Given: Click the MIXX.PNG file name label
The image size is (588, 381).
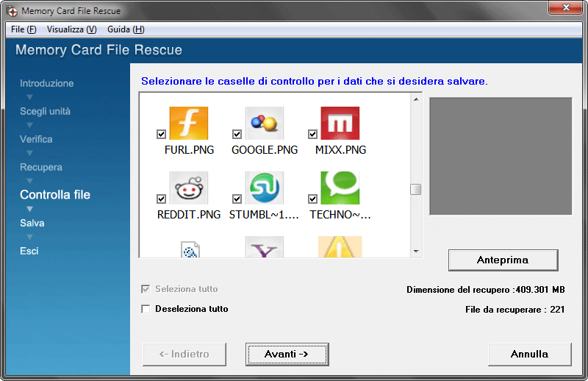Looking at the screenshot, I should click(340, 150).
